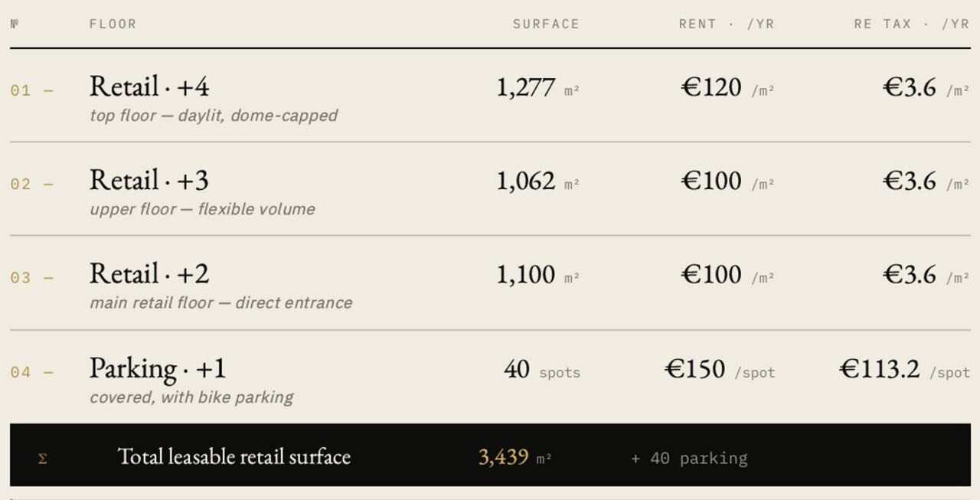
Task: Click the Sigma symbol in the total row
Action: [43, 459]
